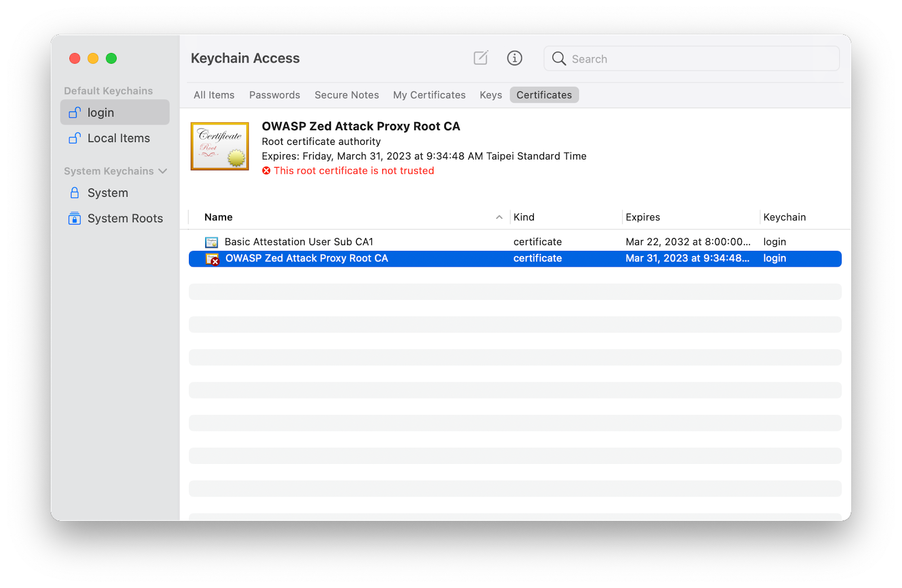Screen dimensions: 902x588
Task: Collapse the System Keychains section chevron
Action: 163,171
